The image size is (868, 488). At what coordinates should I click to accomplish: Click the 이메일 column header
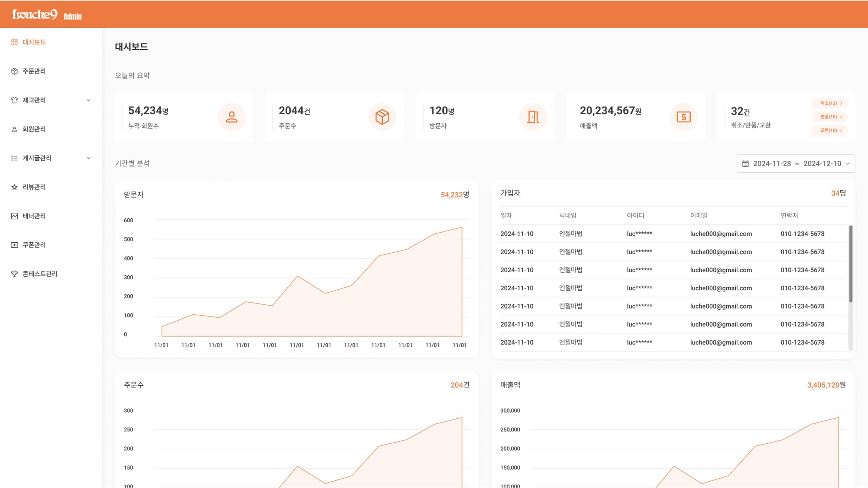(x=699, y=215)
